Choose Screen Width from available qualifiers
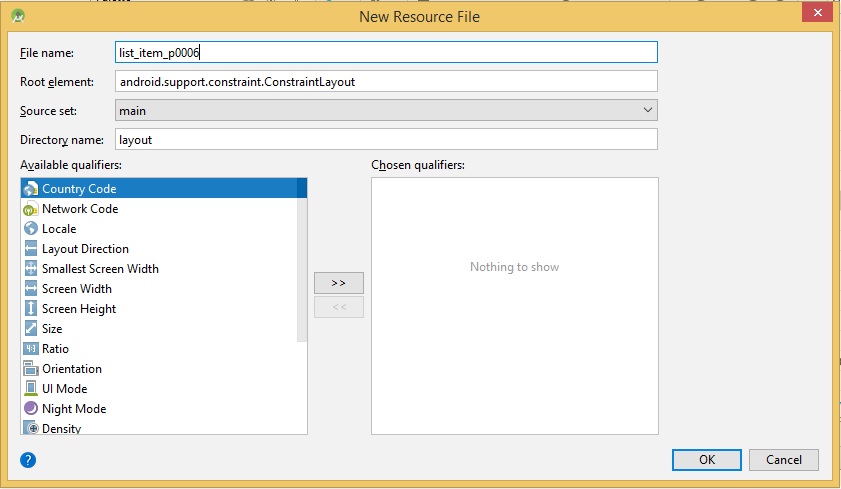Viewport: 841px width, 489px height. click(x=77, y=289)
